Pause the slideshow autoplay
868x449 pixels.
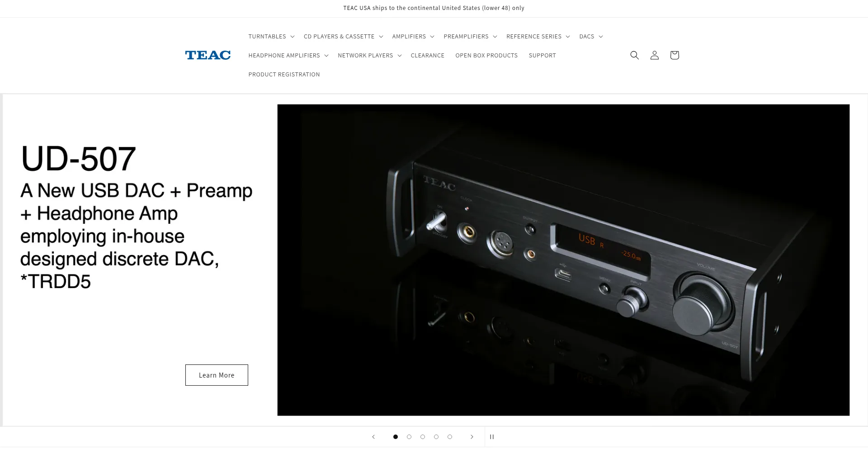(x=492, y=437)
